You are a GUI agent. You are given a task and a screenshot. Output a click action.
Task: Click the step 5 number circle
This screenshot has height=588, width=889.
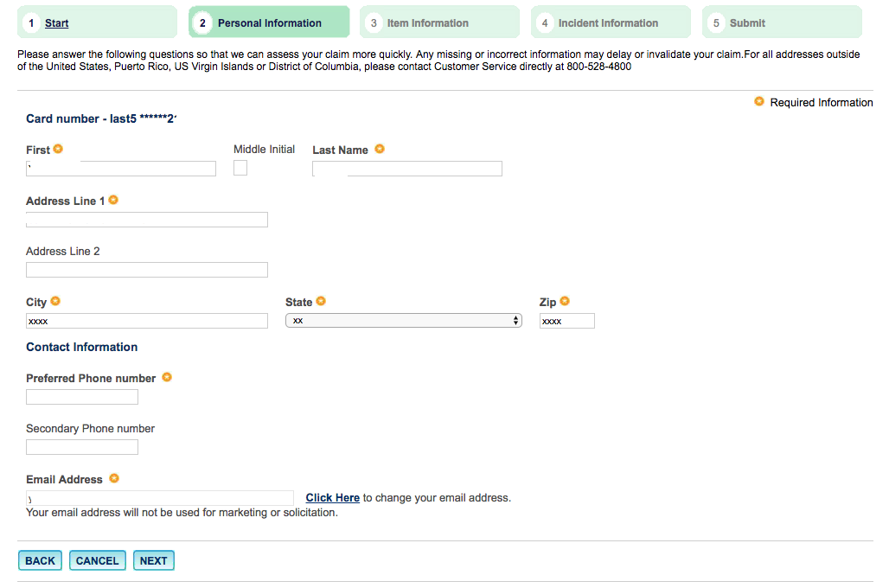pos(716,23)
